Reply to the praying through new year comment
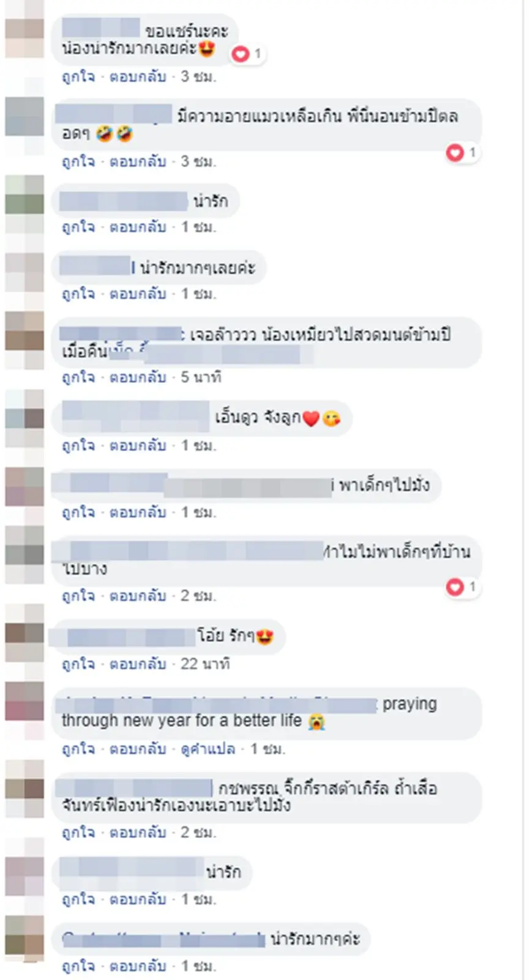Viewport: 530px width, 980px height. click(x=138, y=748)
